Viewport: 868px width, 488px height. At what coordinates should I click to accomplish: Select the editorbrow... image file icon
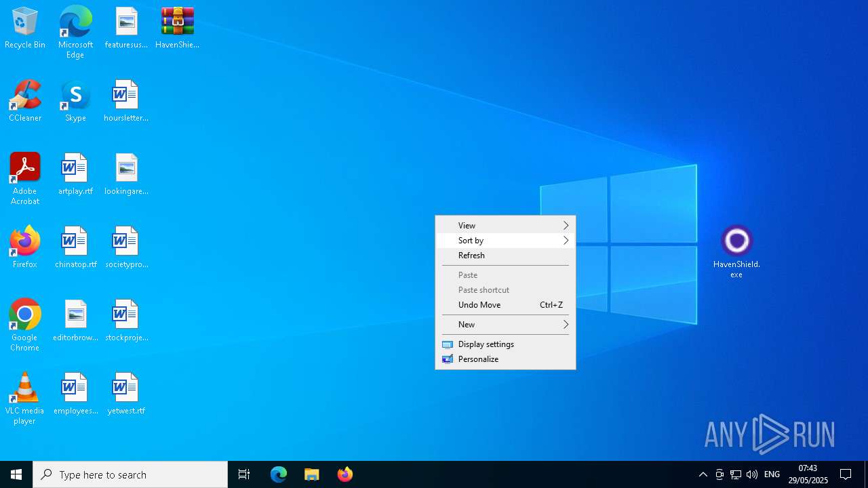[x=75, y=321]
